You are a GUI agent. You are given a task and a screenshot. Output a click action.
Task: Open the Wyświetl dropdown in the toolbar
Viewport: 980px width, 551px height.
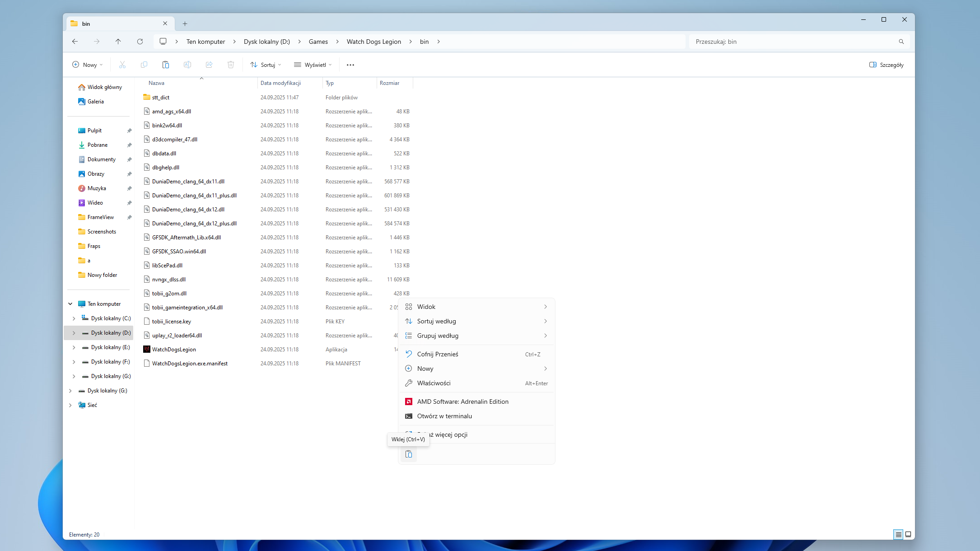click(313, 65)
